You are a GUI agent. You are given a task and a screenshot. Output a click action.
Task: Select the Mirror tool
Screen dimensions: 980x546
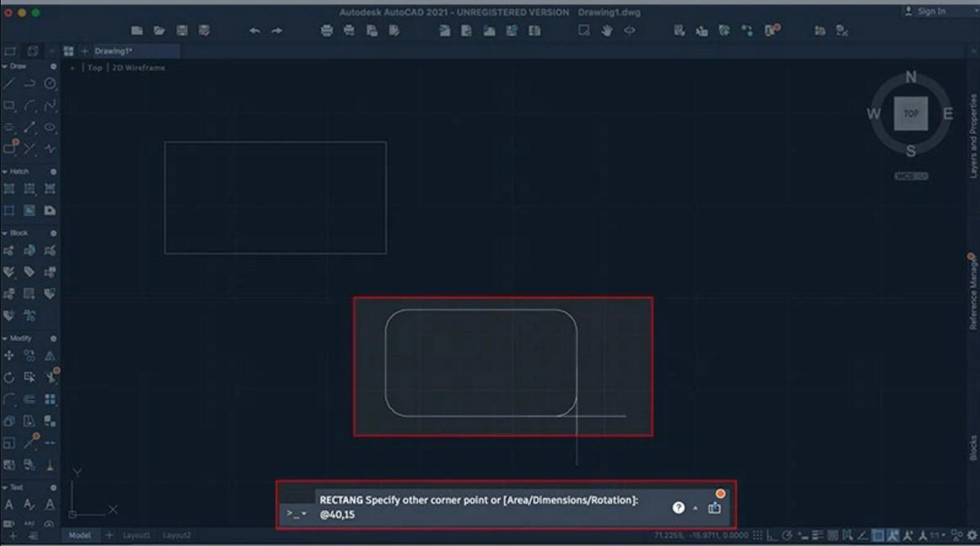pyautogui.click(x=50, y=356)
